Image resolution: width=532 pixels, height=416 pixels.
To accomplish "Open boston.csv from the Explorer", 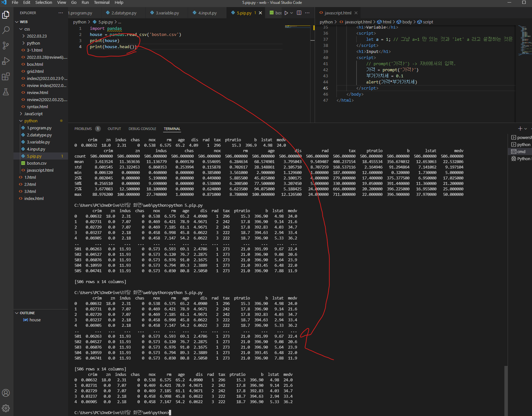I will click(x=37, y=163).
